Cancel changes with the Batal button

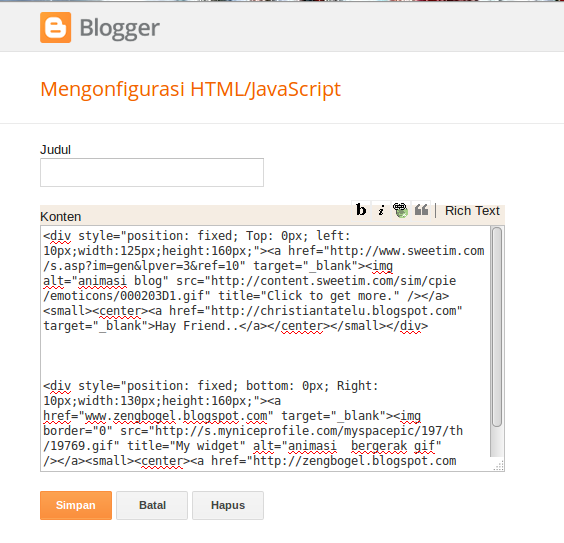click(152, 505)
